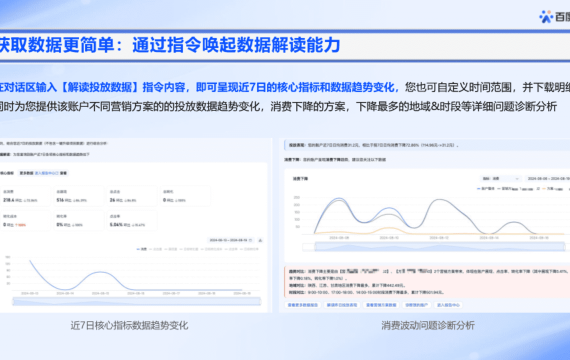Click the caption 近7日核心指标数据趋势变化
570x360 pixels.
(129, 325)
